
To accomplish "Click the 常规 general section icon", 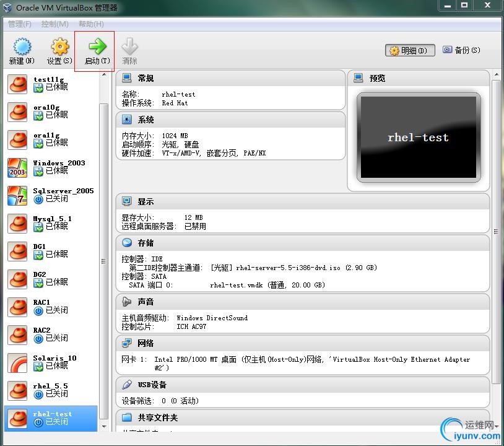I will pyautogui.click(x=127, y=78).
